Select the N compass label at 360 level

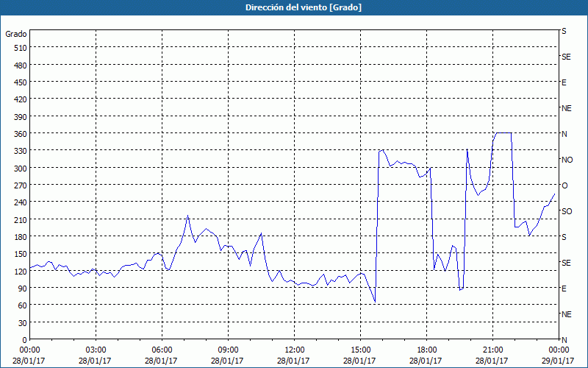564,134
